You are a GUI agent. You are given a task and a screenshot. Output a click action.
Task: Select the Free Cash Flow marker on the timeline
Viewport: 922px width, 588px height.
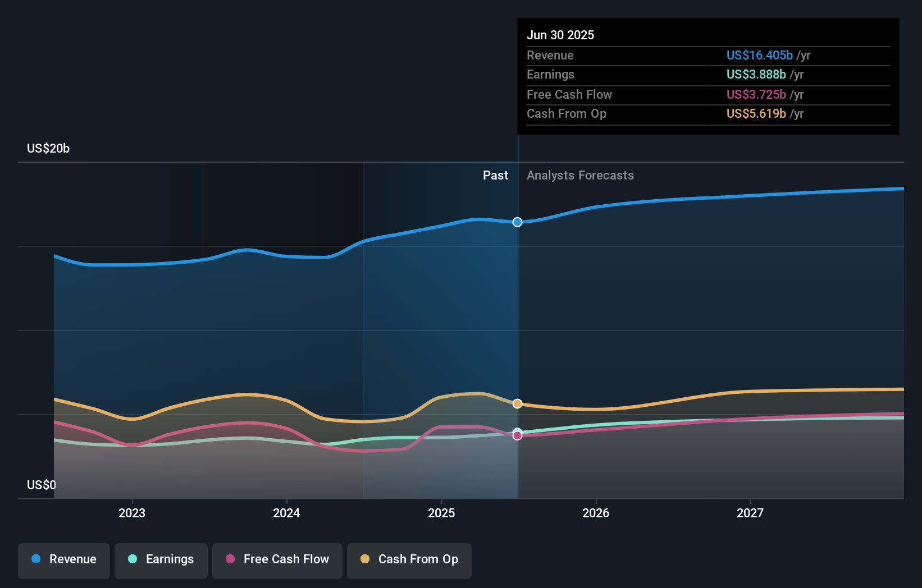point(517,435)
